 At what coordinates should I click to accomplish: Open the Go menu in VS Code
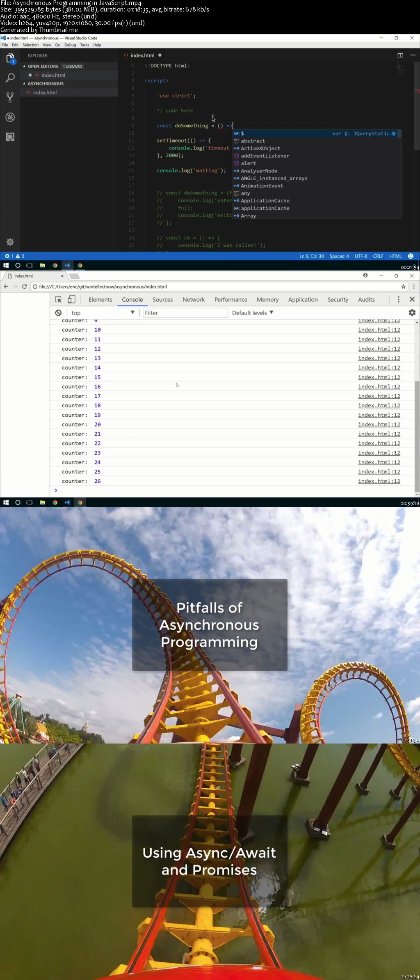(57, 45)
